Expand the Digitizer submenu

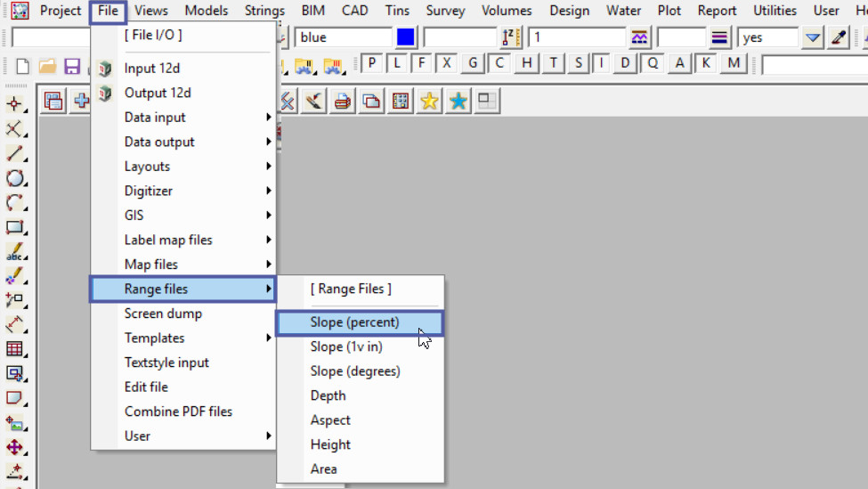point(183,192)
